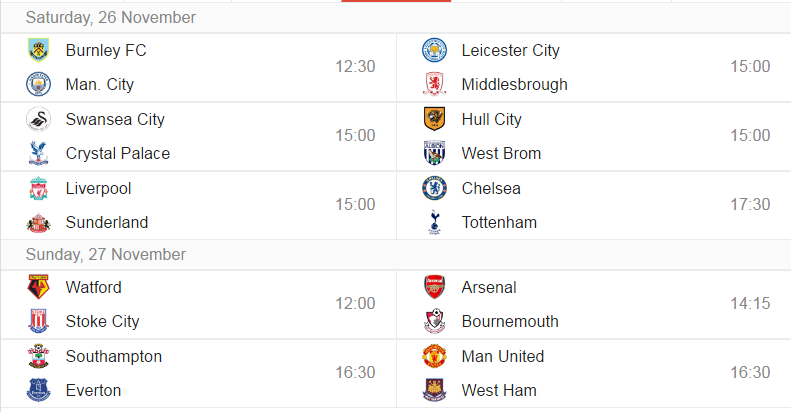Select the Swansea City swan logo

pos(38,120)
